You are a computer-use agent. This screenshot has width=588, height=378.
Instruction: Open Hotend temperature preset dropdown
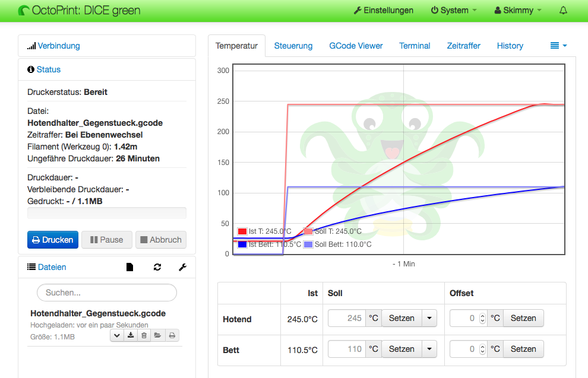pos(429,318)
